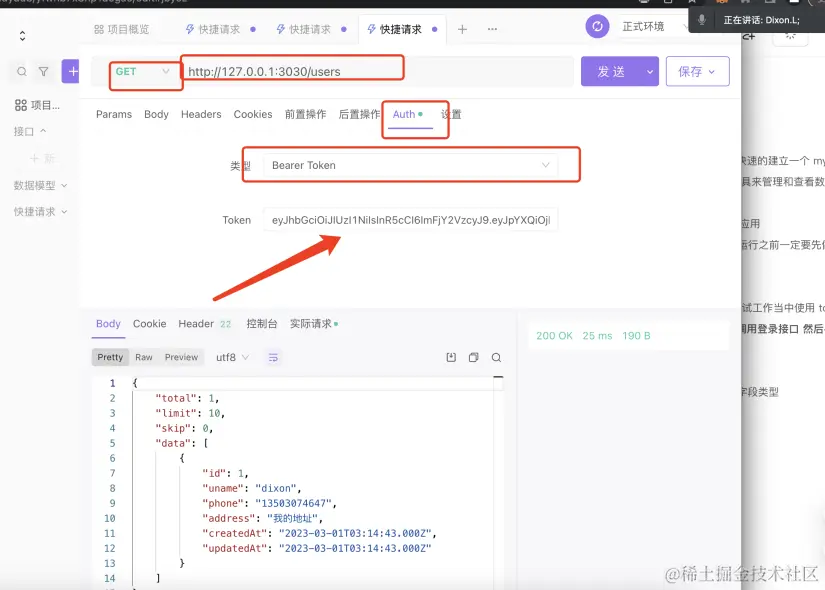Select Pretty response view

coord(110,357)
